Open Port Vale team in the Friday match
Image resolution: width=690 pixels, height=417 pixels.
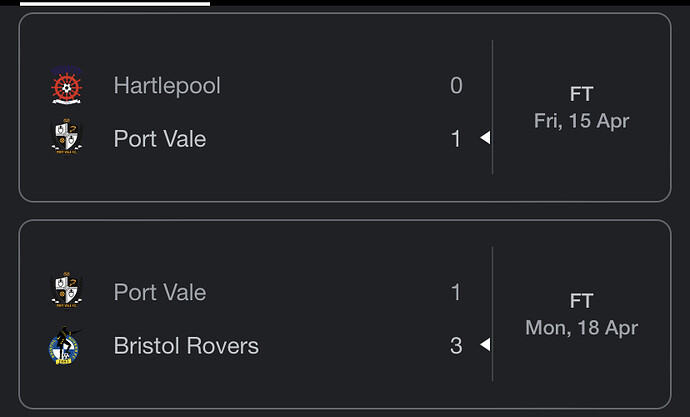(160, 139)
